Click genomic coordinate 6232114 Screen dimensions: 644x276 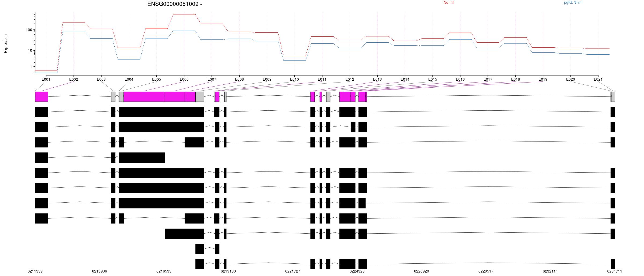click(550, 271)
